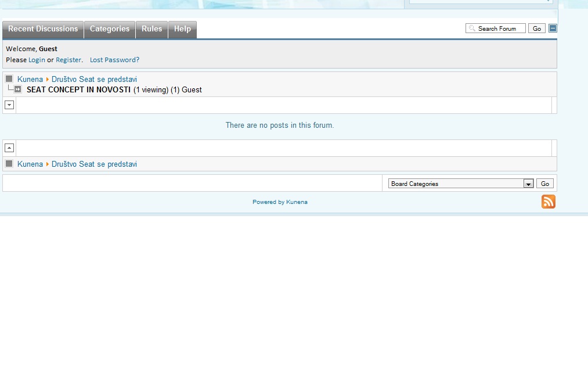Open the Rules tab
588x366 pixels.
pos(152,29)
